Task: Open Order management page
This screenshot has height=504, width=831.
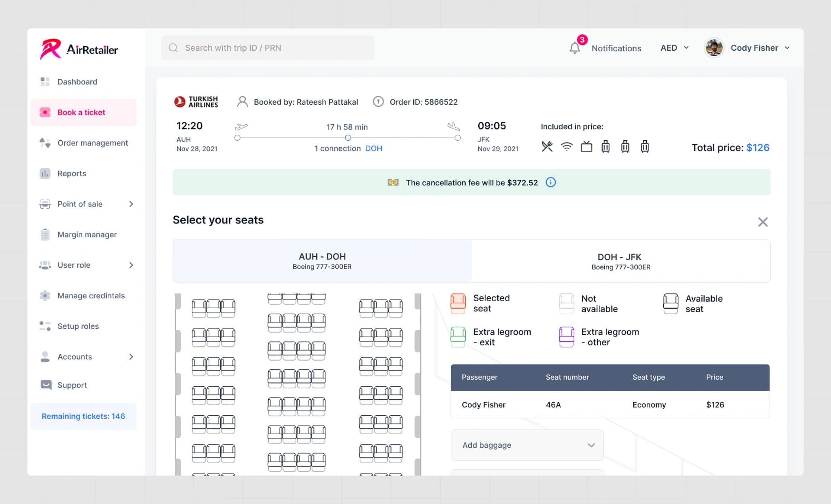Action: click(84, 143)
